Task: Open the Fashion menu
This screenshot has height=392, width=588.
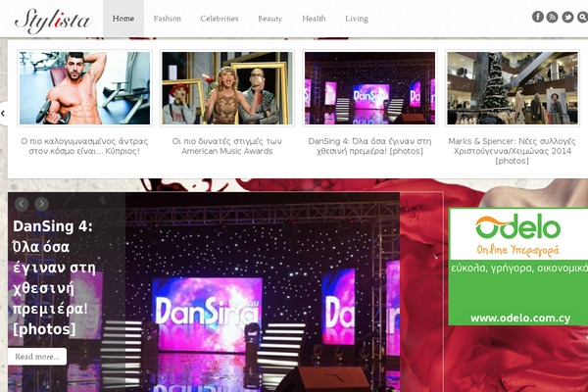Action: [168, 19]
